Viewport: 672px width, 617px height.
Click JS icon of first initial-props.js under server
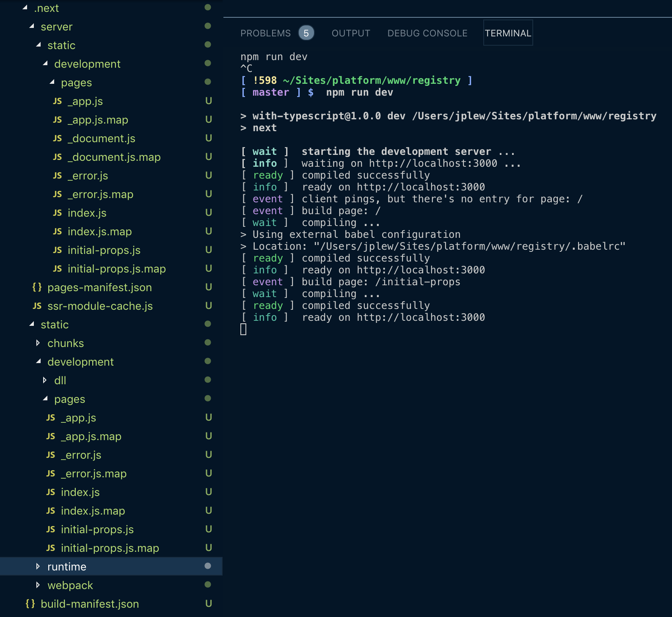point(58,250)
